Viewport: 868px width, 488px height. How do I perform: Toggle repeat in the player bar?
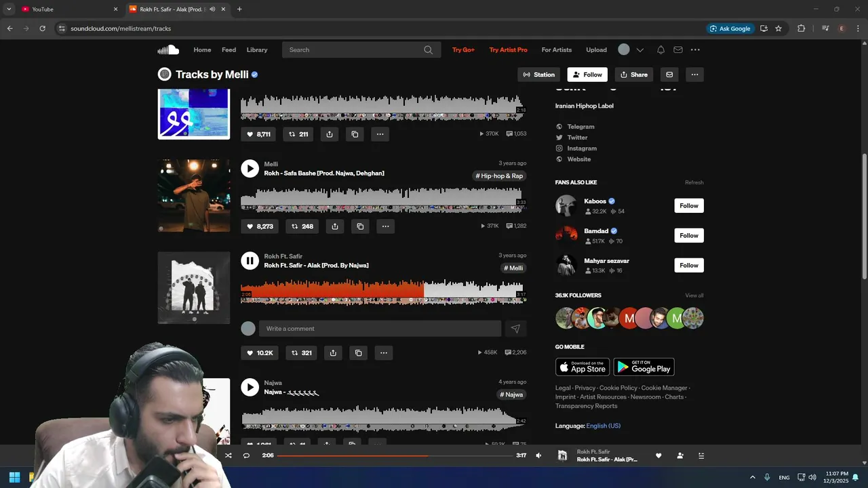click(246, 455)
